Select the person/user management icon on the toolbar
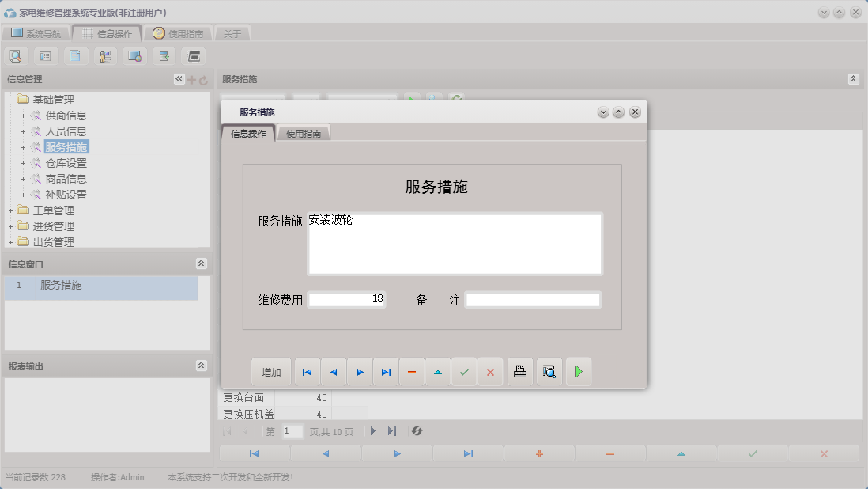868x489 pixels. 104,55
